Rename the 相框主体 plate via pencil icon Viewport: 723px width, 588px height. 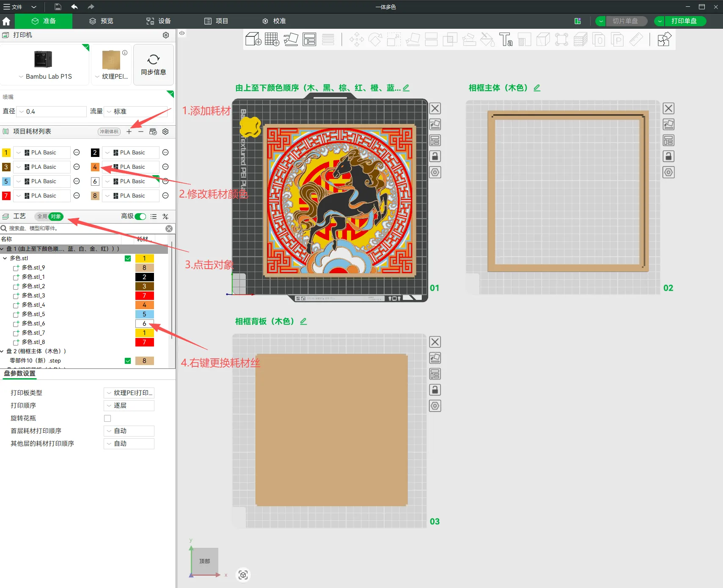pyautogui.click(x=537, y=88)
